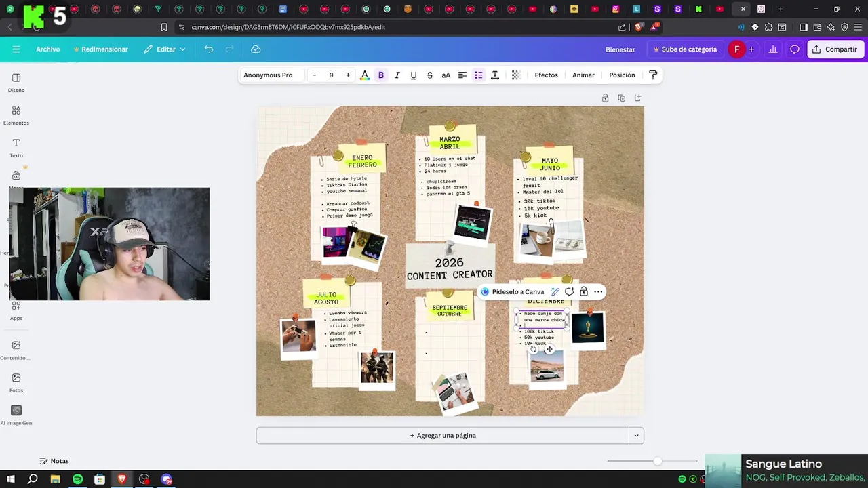Viewport: 868px width, 488px height.
Task: Open the Archivo menu
Action: [48, 49]
